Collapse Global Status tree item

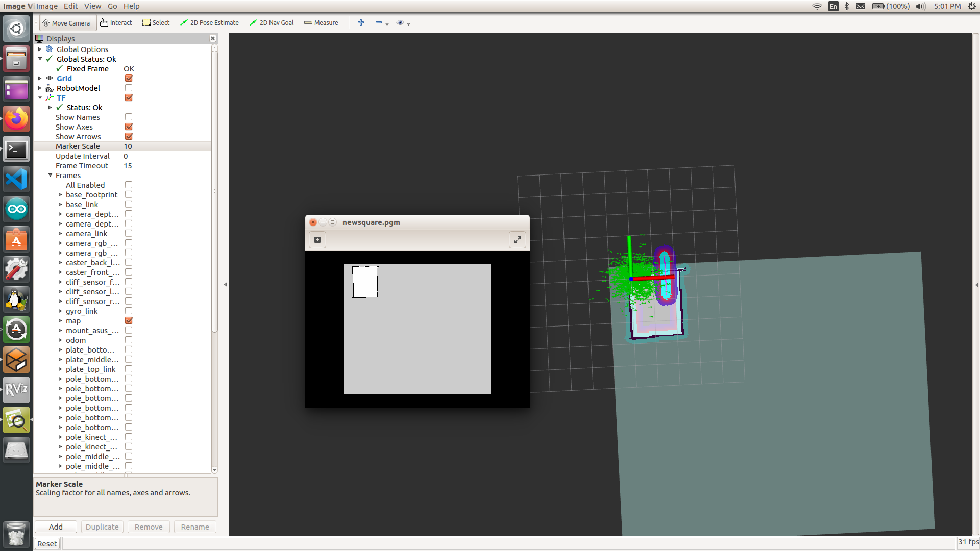(40, 59)
